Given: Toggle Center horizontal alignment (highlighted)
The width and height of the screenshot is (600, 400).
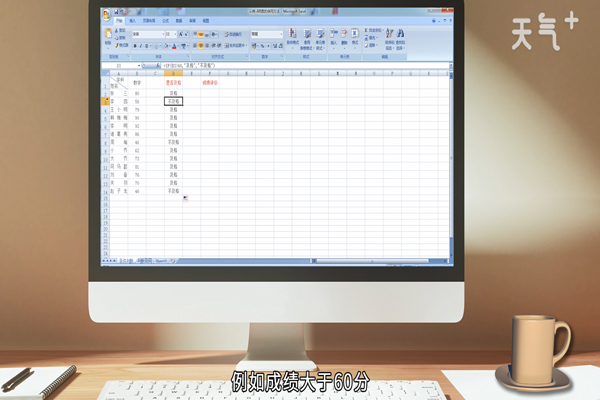Looking at the screenshot, I should [x=201, y=46].
